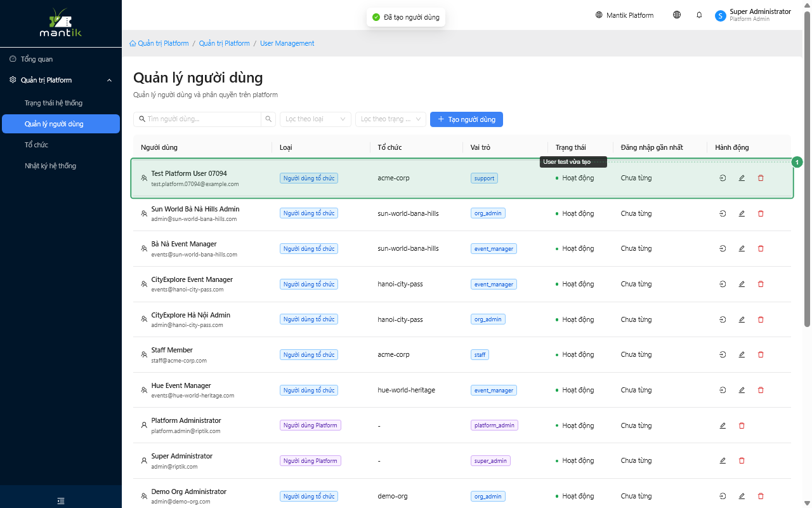
Task: Login-as icon for Demo Org Administrator
Action: (x=723, y=496)
